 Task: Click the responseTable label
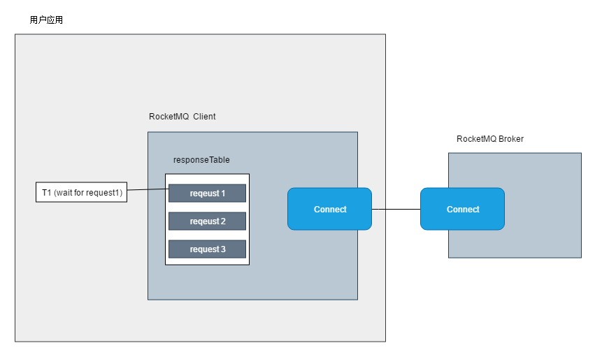201,160
